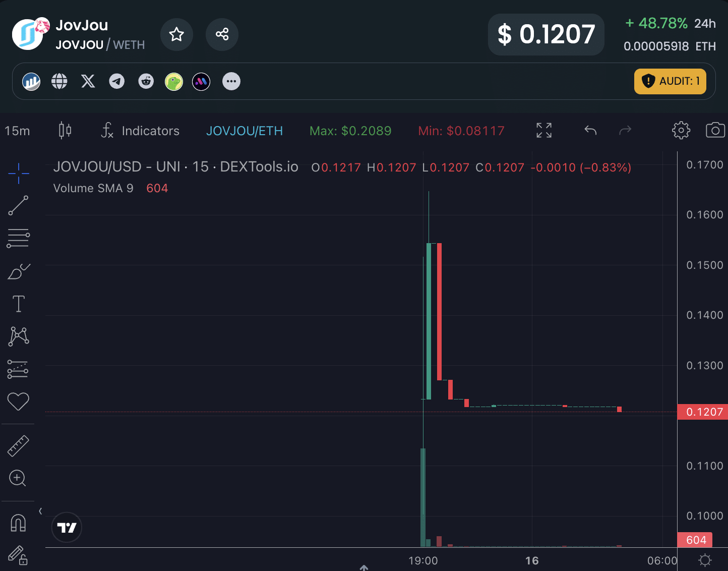
Task: Enter fullscreen chart mode
Action: tap(544, 131)
